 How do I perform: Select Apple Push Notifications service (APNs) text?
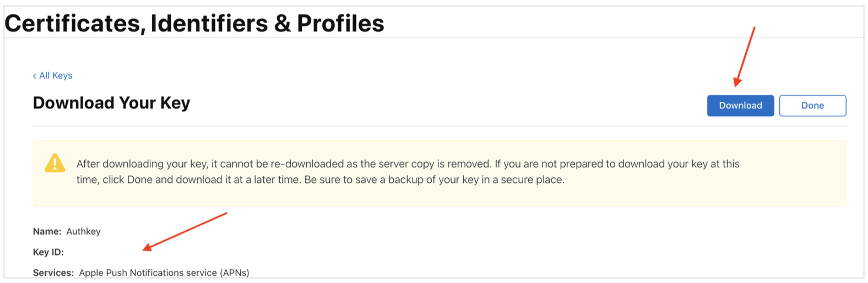[164, 273]
